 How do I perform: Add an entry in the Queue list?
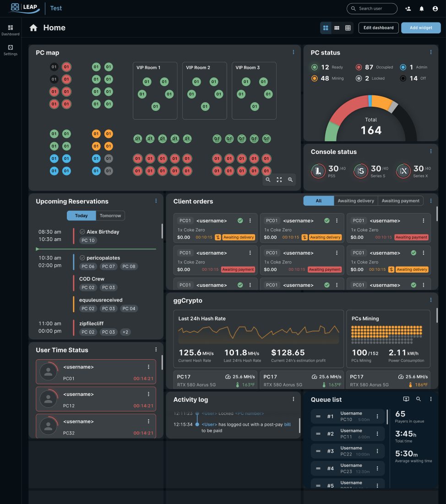coord(406,399)
